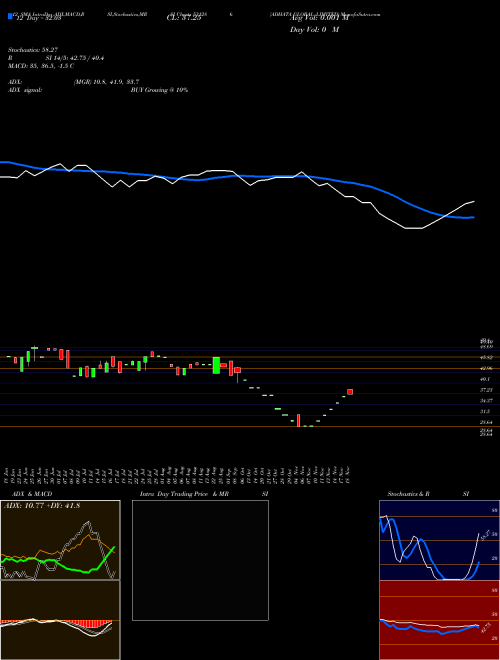
Task: Click the '37.23' price axis label
Action: coord(486,390)
